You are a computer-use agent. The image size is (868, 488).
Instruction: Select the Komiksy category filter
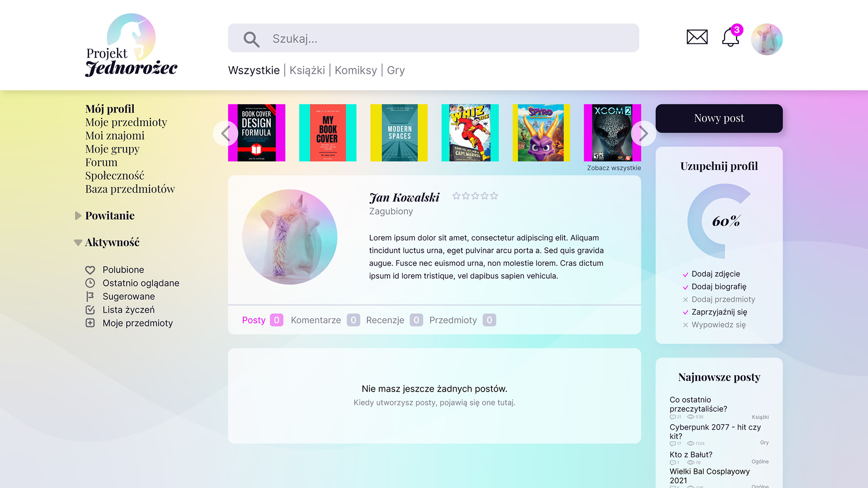(x=356, y=71)
